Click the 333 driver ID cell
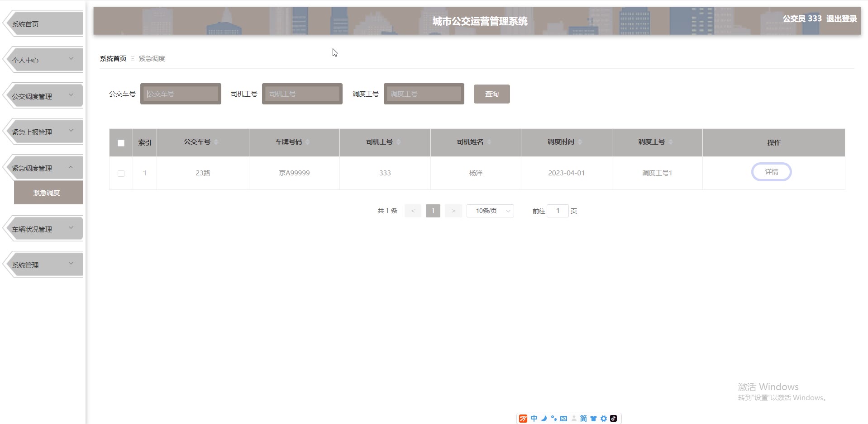Image resolution: width=868 pixels, height=424 pixels. [385, 173]
